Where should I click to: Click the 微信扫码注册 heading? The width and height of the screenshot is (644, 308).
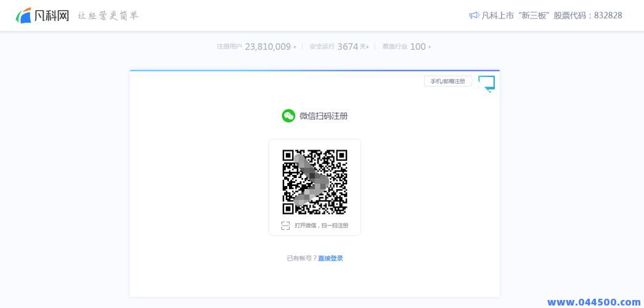(x=324, y=116)
